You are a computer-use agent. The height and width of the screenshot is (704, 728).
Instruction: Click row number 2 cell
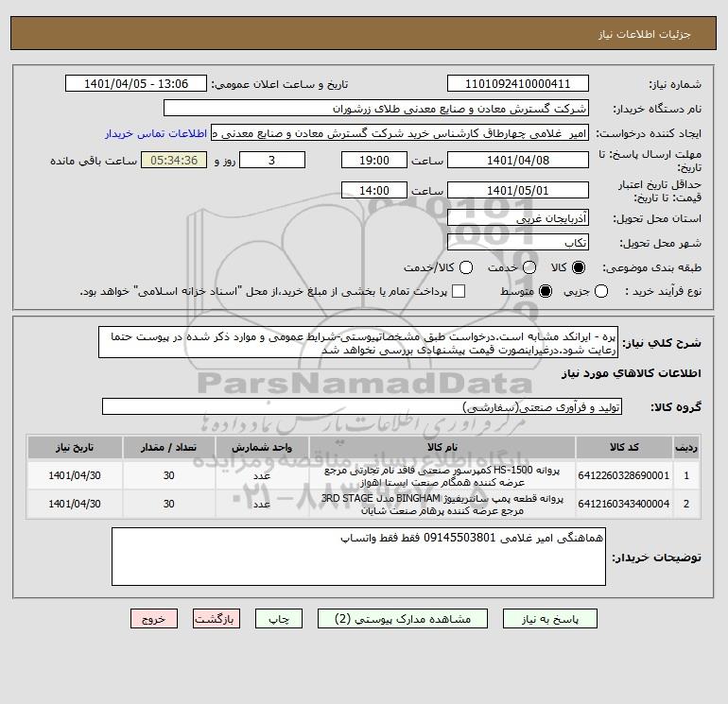686,504
